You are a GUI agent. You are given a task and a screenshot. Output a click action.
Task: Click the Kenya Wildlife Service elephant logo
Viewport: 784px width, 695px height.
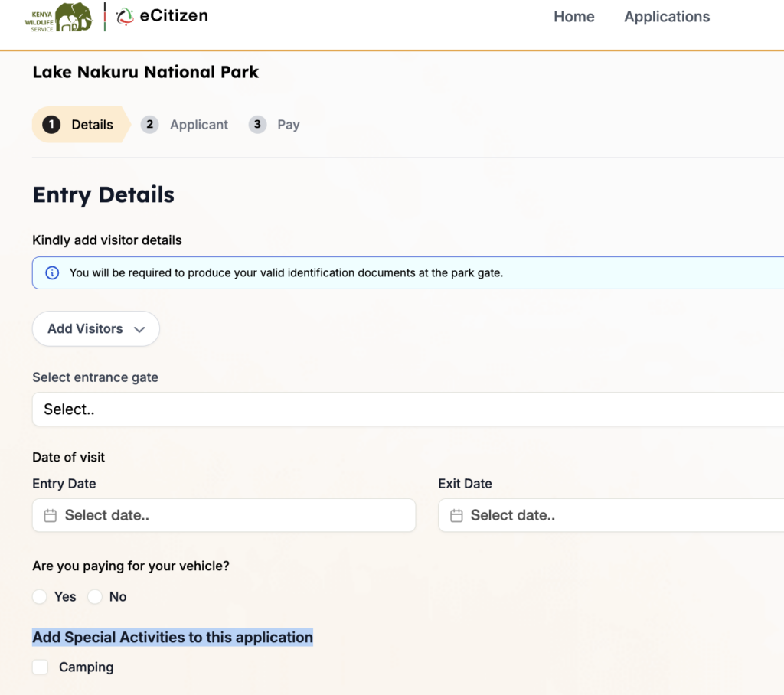pos(59,18)
